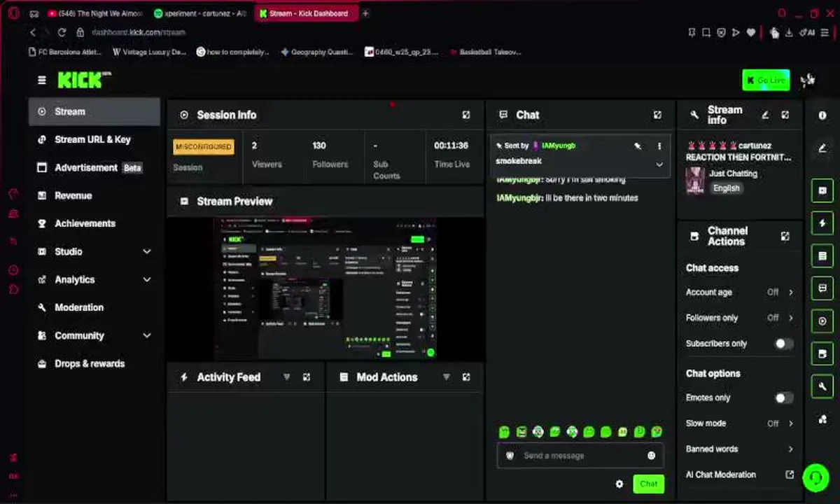
Task: Click the info icon in right sidebar
Action: pyautogui.click(x=822, y=115)
